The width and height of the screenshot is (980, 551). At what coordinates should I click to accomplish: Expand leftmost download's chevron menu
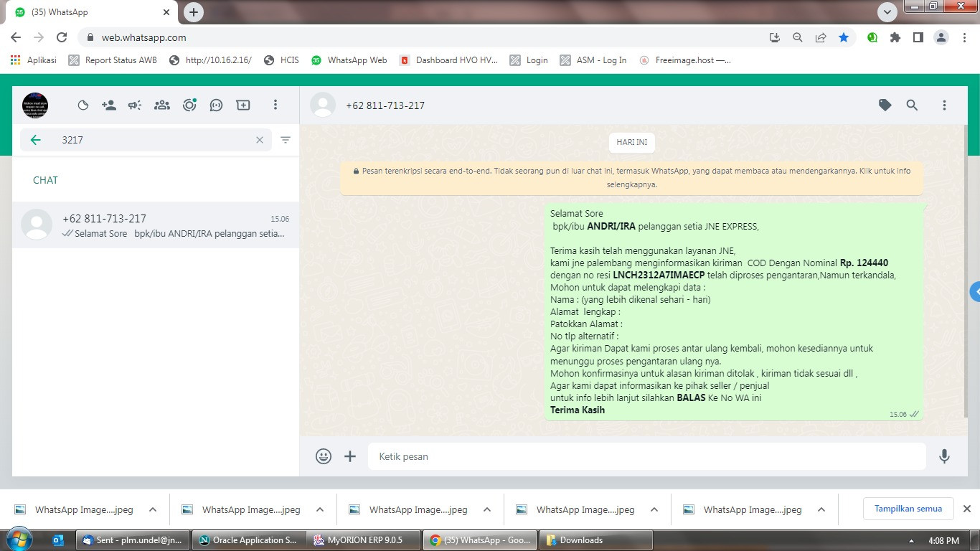tap(153, 510)
